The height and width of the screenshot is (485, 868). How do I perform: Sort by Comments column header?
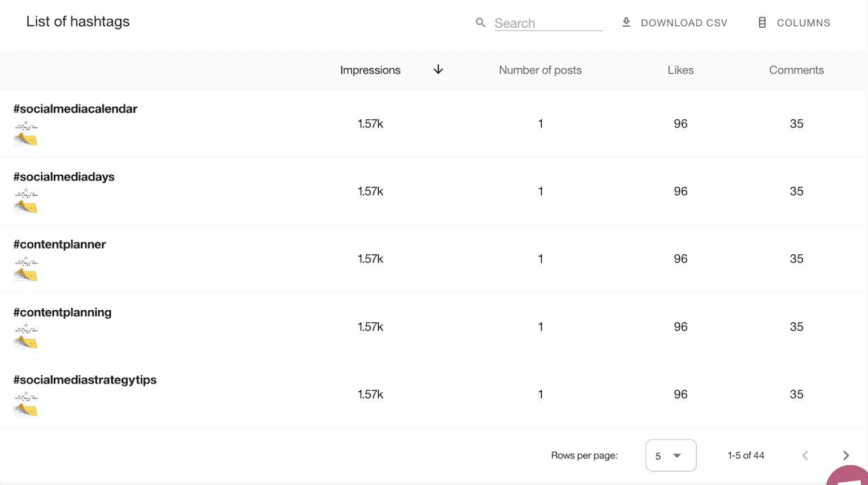click(796, 70)
